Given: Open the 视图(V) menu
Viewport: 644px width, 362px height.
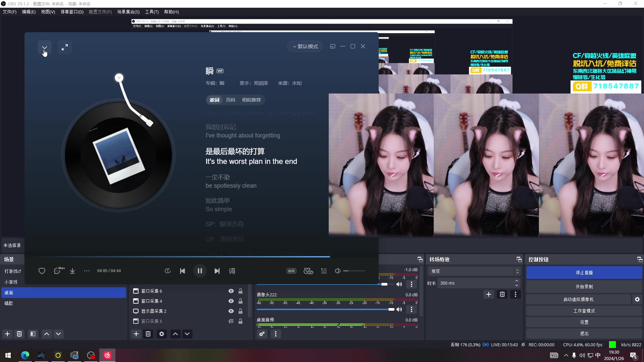Looking at the screenshot, I should tap(48, 12).
